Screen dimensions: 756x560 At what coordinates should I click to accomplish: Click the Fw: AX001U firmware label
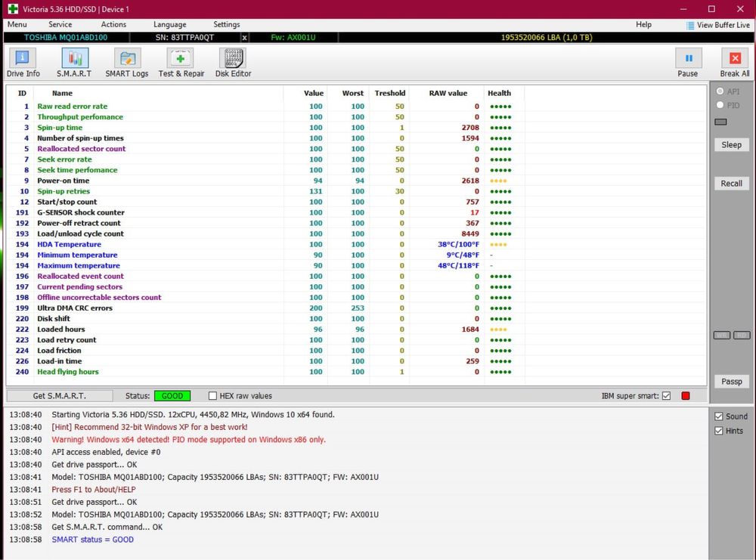click(293, 38)
